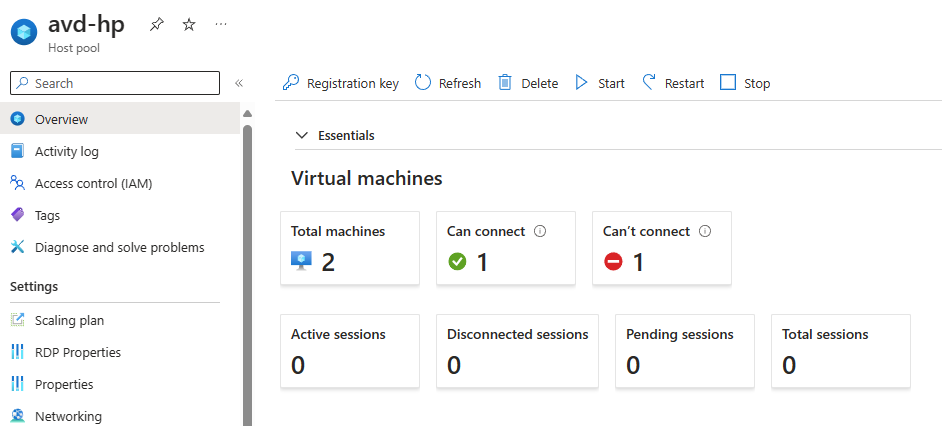The height and width of the screenshot is (426, 942).
Task: Click the Registration key button label
Action: click(353, 84)
